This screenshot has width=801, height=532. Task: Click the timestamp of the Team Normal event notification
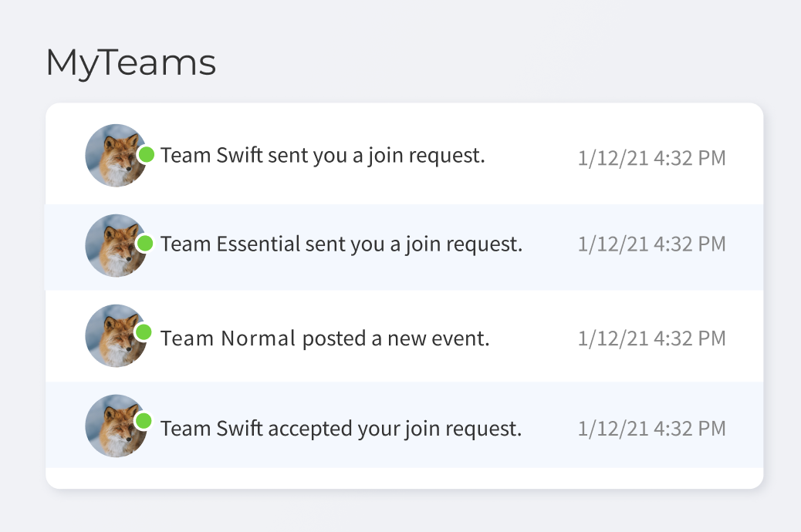(651, 338)
